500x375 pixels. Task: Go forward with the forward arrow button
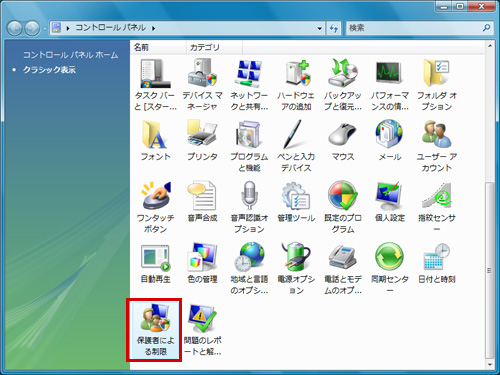tap(33, 28)
